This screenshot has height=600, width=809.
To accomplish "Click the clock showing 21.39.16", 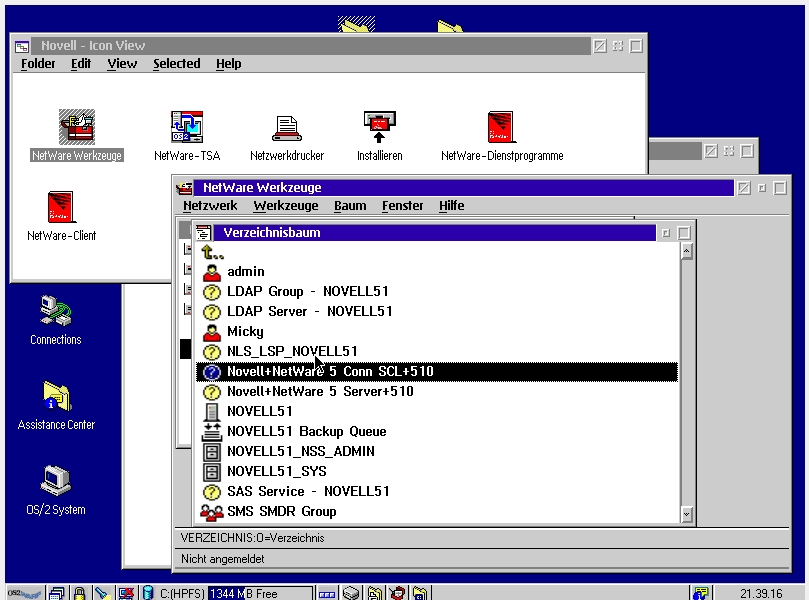I will pyautogui.click(x=761, y=594).
